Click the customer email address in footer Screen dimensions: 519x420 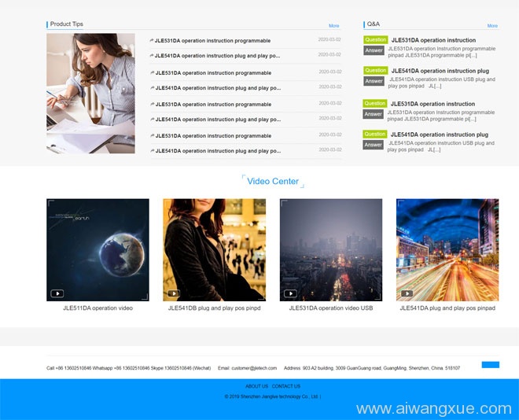tap(254, 368)
